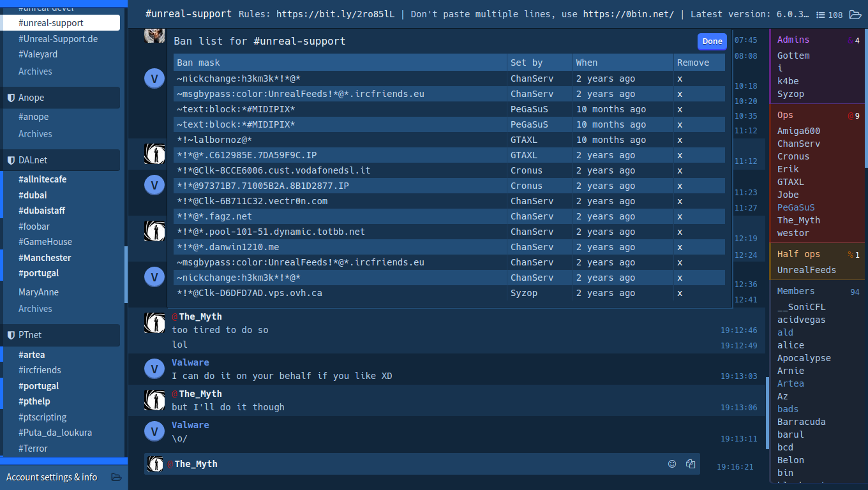This screenshot has width=868, height=490.
Task: Collapse the Half ops group header
Action: tap(798, 254)
